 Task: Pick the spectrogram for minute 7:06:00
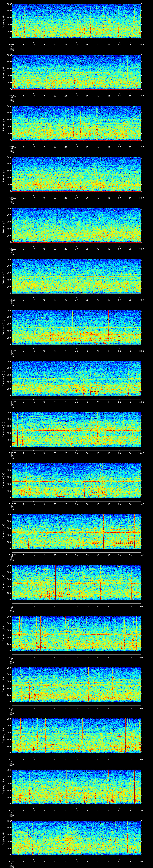pos(77,276)
